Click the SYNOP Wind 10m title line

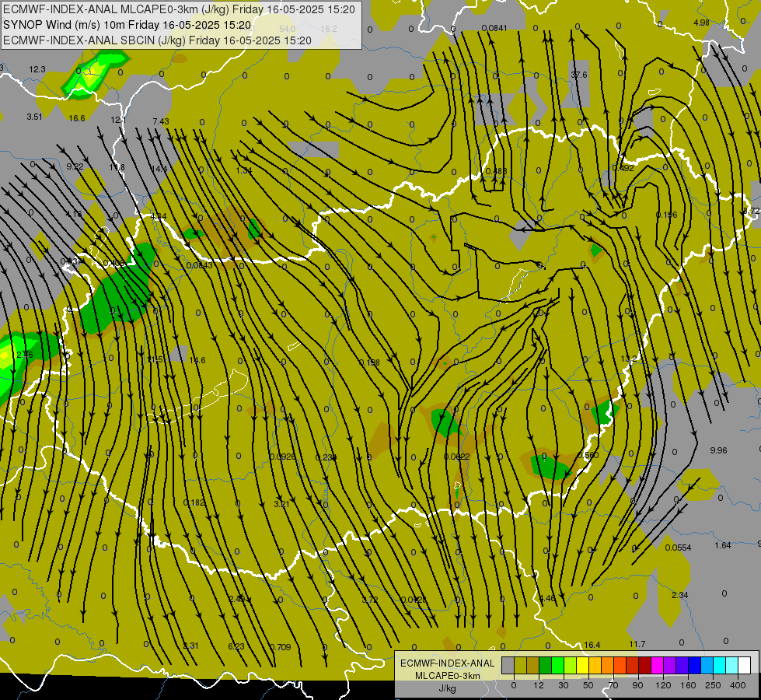pos(127,25)
